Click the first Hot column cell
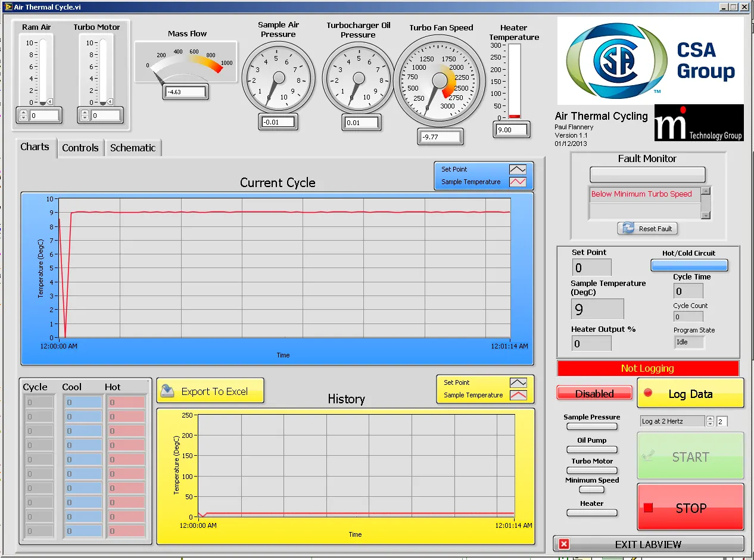Viewport: 754px width, 560px height. (126, 402)
